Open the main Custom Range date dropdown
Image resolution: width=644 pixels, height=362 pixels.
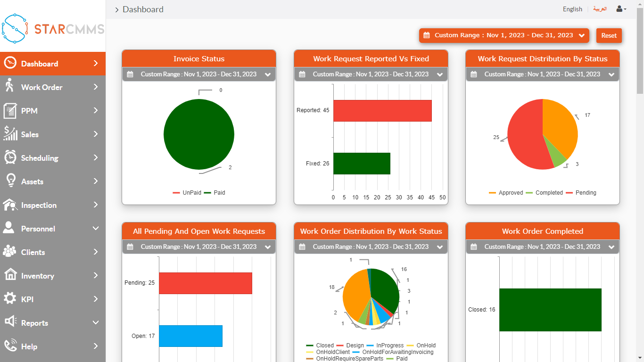(504, 35)
